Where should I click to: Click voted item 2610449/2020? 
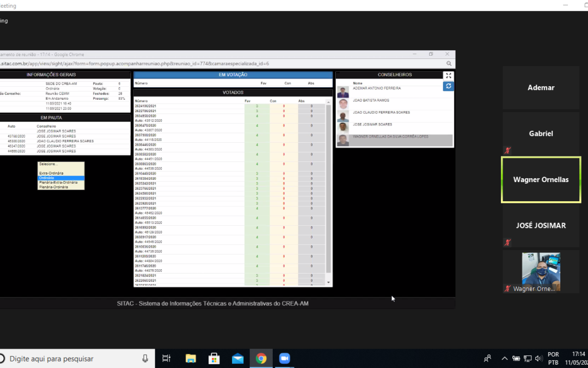click(145, 174)
